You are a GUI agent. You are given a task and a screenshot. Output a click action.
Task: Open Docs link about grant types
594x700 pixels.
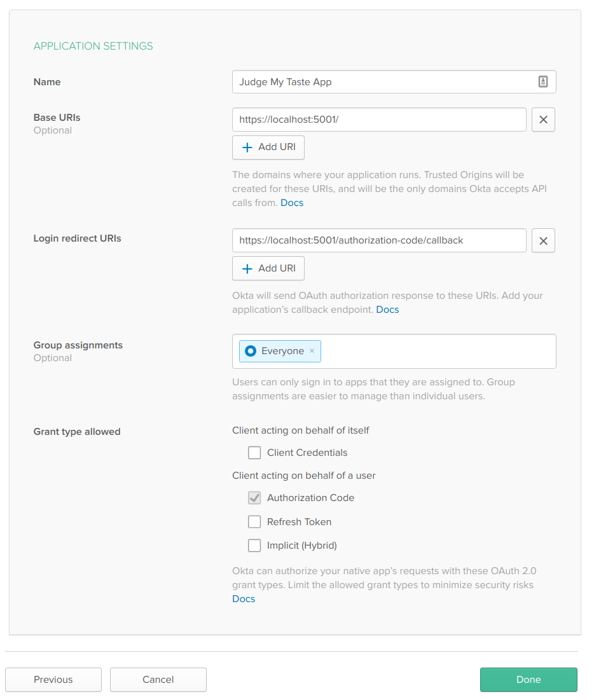244,599
